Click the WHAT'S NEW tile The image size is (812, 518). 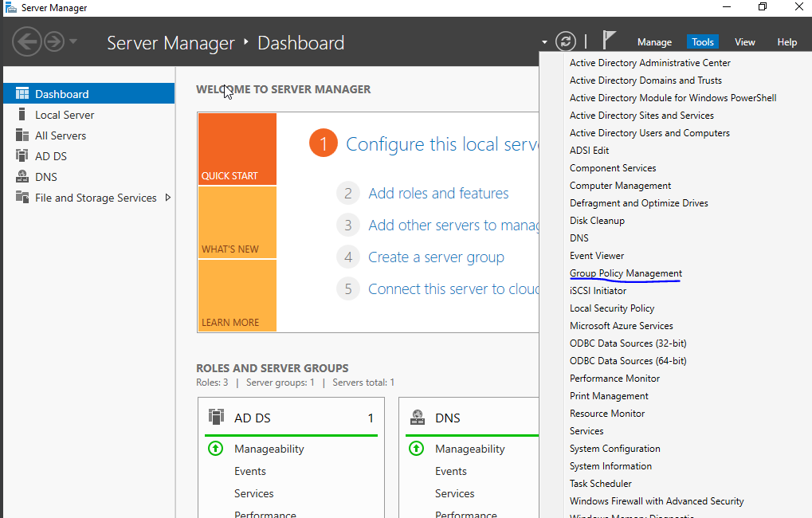coord(237,222)
